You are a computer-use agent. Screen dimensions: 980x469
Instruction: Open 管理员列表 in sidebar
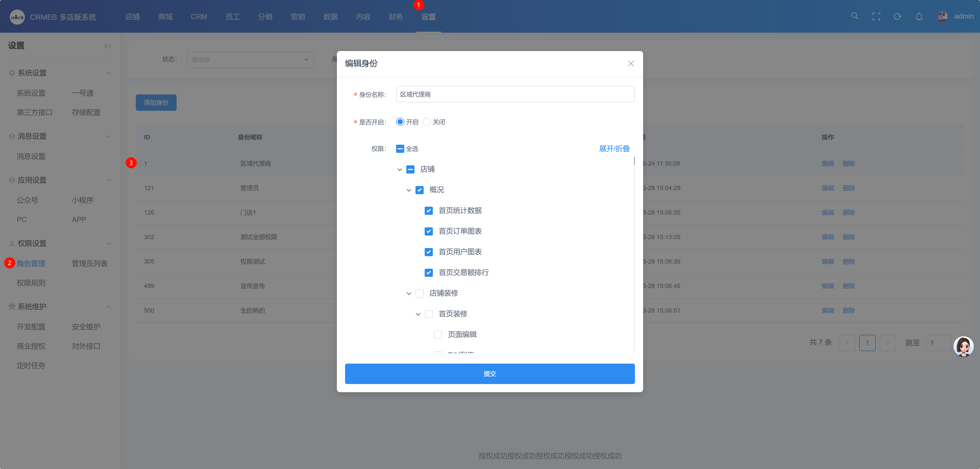pyautogui.click(x=90, y=263)
